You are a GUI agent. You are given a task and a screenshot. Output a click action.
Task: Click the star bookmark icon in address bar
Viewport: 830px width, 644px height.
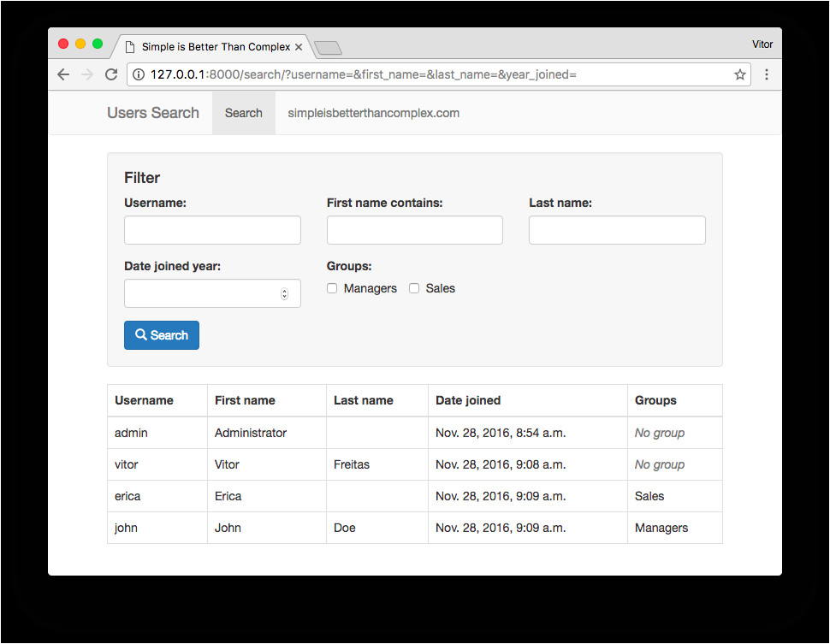(x=739, y=74)
